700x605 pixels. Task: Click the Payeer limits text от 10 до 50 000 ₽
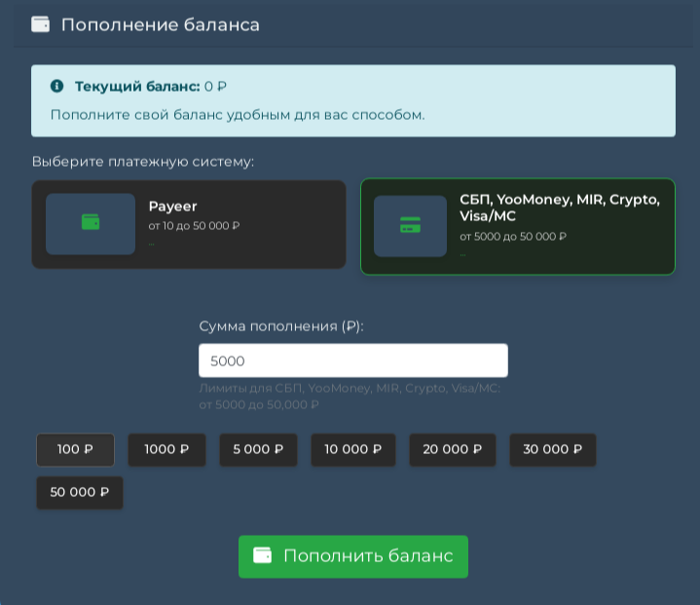[194, 226]
